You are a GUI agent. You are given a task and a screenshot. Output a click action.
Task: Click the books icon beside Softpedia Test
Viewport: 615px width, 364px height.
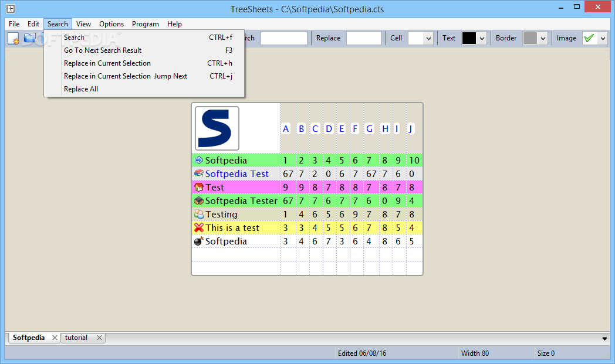[199, 173]
